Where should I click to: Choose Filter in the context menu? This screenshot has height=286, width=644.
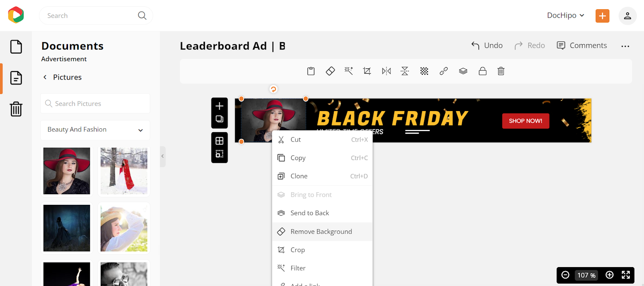click(322, 268)
